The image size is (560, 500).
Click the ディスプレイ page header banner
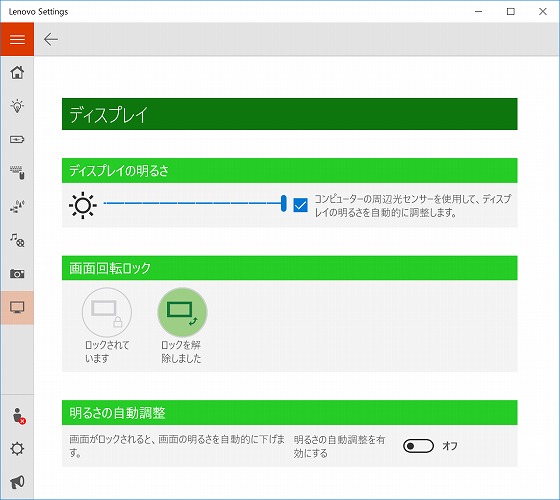point(290,114)
